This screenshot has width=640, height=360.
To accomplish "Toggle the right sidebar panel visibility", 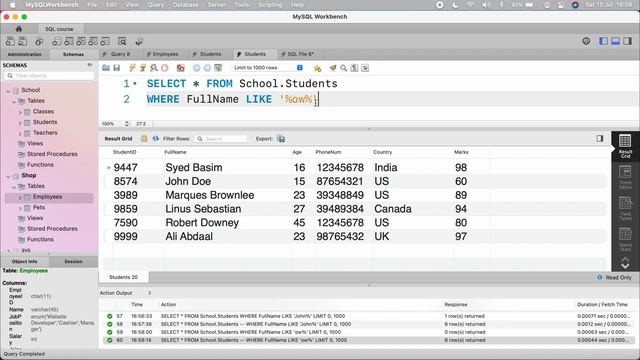I will point(628,41).
